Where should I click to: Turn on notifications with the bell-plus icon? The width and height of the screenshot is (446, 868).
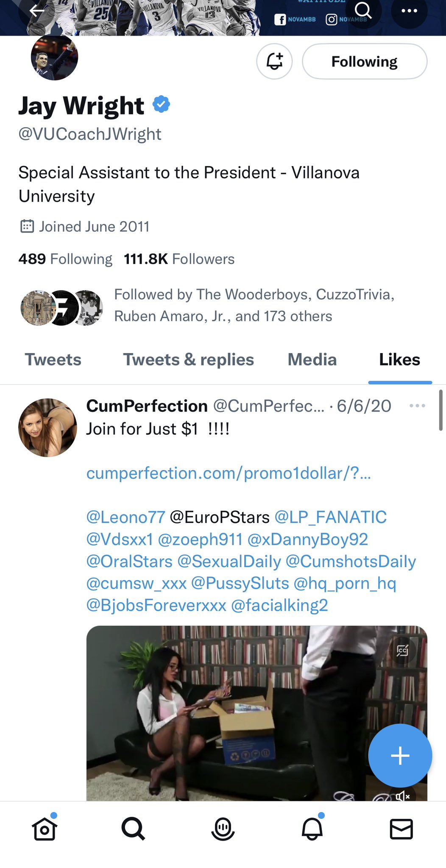[x=274, y=61]
